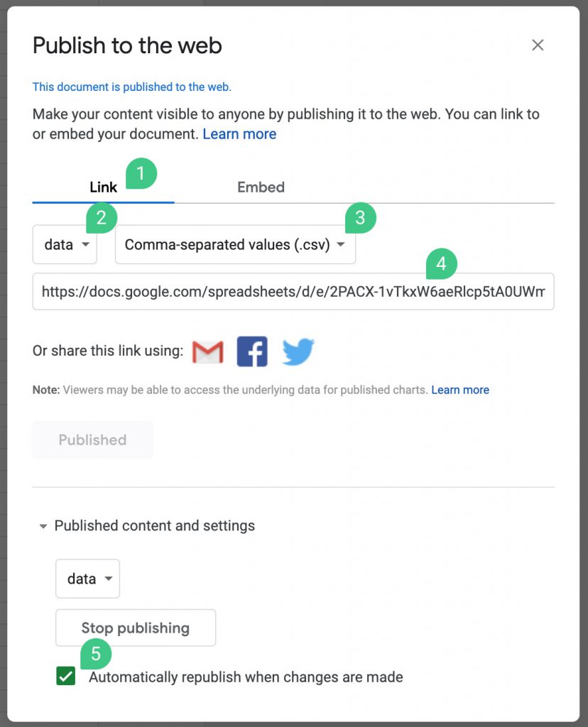Share the link via Gmail
This screenshot has height=727, width=588.
coord(207,351)
